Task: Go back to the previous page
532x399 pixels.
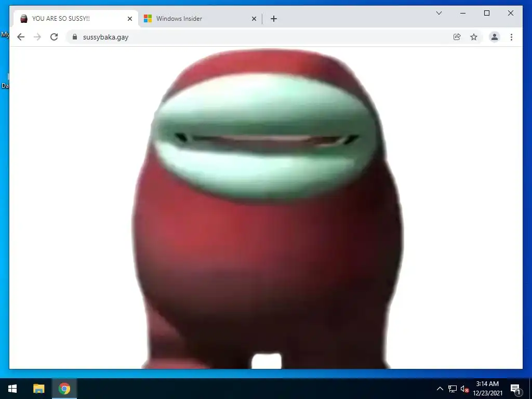Action: click(x=21, y=37)
